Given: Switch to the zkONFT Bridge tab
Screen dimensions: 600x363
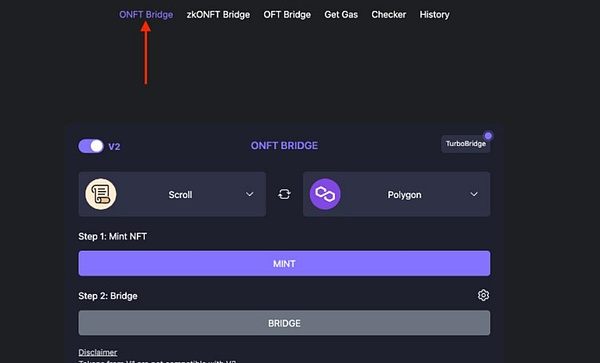Looking at the screenshot, I should click(218, 15).
